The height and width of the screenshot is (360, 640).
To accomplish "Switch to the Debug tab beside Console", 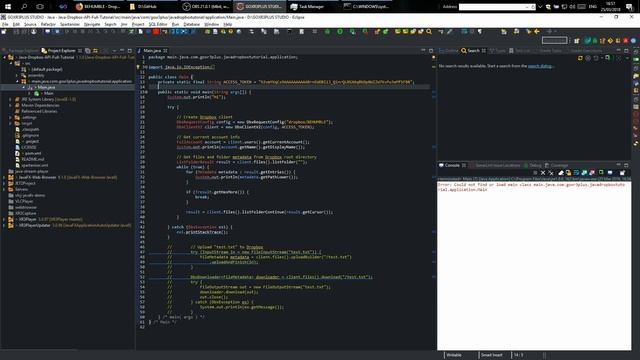I will click(x=533, y=165).
